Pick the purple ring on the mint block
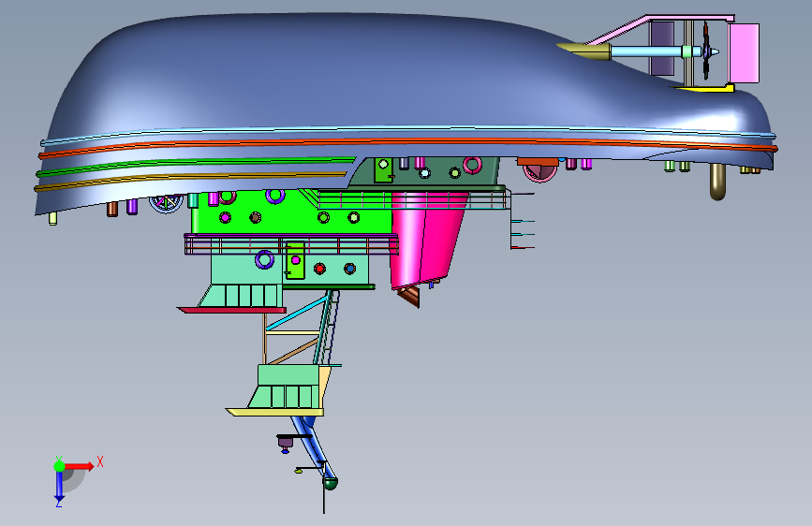 tap(265, 259)
